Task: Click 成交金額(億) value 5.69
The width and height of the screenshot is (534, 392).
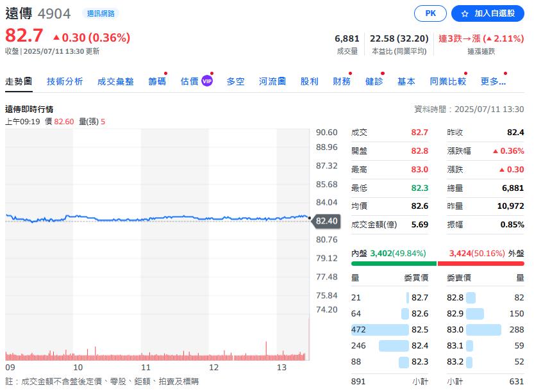Action: (x=419, y=225)
